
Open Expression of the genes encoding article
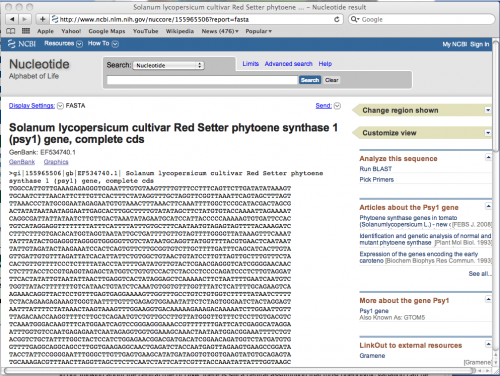419,257
